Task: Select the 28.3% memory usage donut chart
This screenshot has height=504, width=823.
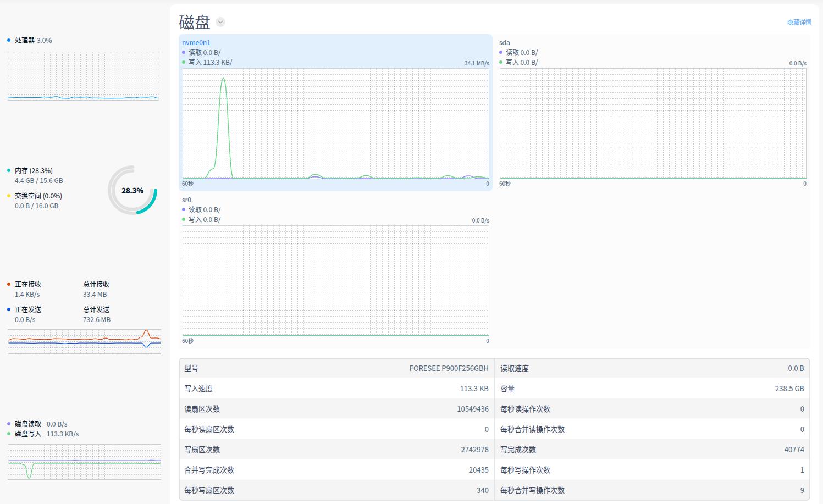Action: tap(132, 191)
